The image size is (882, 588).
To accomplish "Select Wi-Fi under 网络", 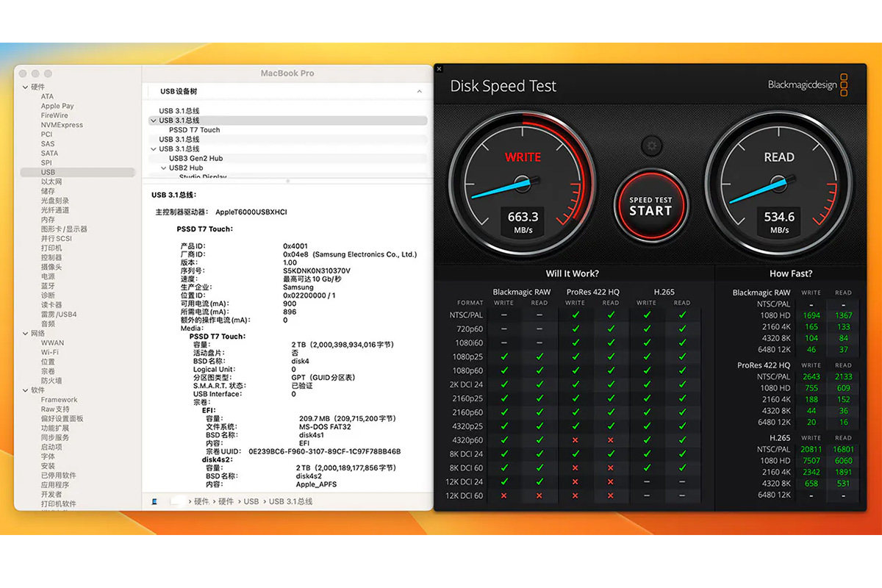I will tap(49, 352).
